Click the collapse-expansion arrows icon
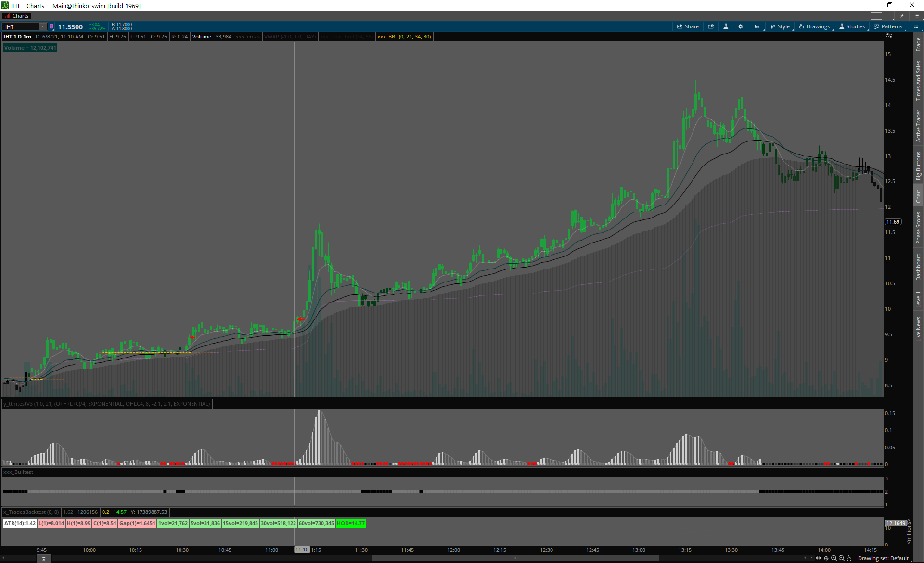Image resolution: width=924 pixels, height=563 pixels. pos(819,558)
